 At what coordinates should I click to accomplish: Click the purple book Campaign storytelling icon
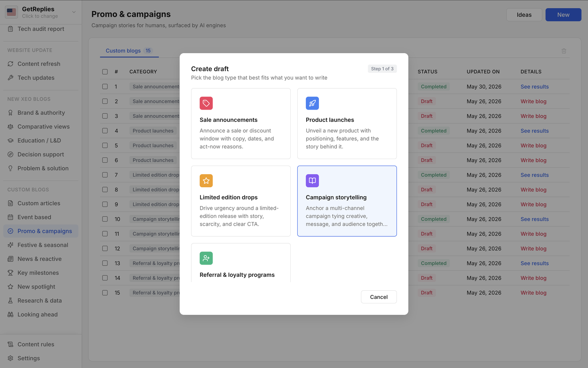(x=312, y=181)
